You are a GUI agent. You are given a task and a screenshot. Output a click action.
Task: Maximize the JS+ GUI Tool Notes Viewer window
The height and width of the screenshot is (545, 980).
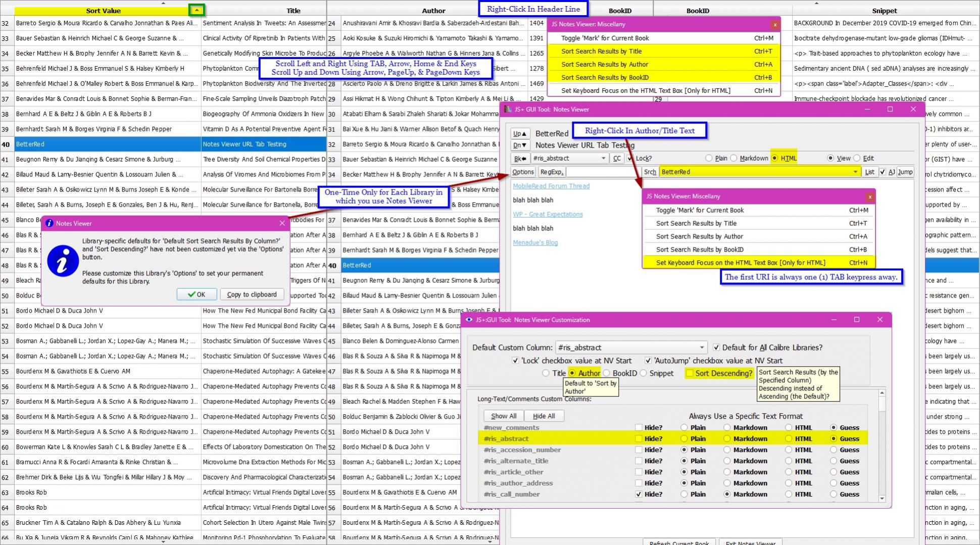pos(890,109)
